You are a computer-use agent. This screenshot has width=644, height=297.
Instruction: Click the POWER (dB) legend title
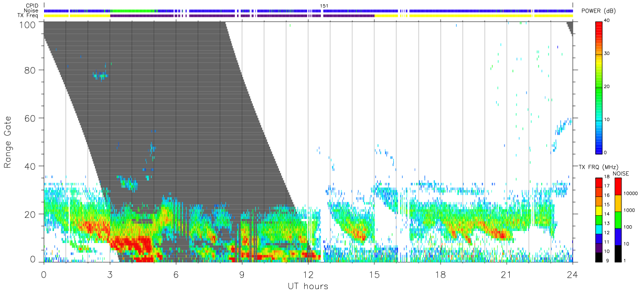tap(599, 11)
